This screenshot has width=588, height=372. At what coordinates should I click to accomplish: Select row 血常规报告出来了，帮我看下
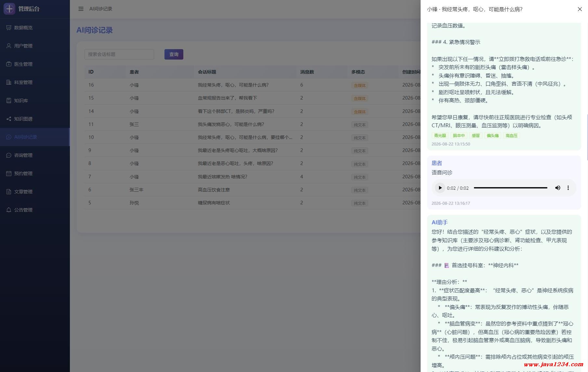click(253, 98)
